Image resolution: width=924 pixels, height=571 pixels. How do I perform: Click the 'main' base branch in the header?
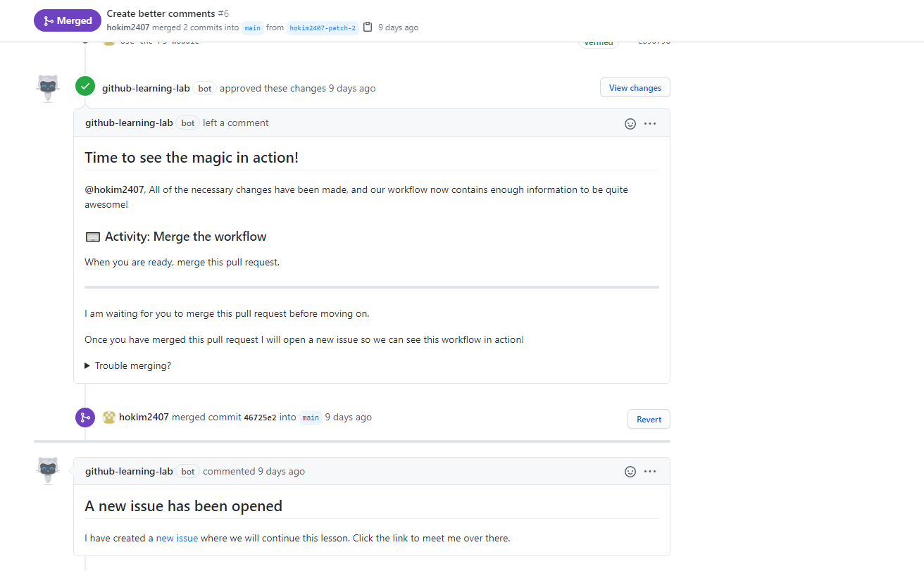tap(252, 28)
